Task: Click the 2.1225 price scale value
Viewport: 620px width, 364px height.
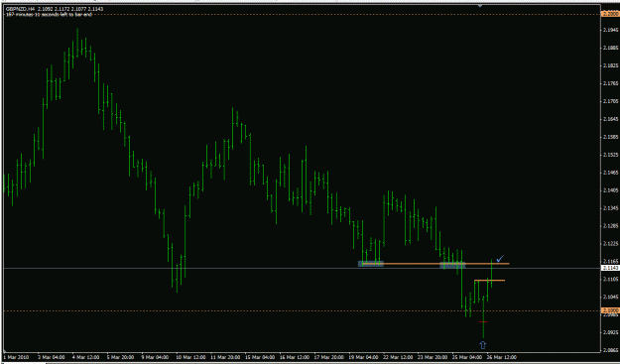Action: click(611, 244)
